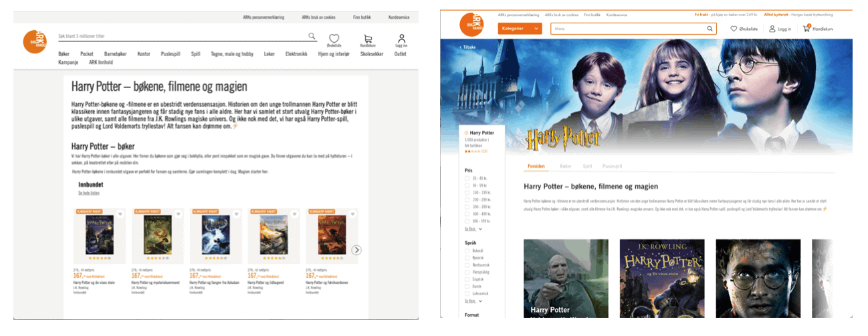Tick the 100 - 199 kr price checkbox

tap(467, 192)
